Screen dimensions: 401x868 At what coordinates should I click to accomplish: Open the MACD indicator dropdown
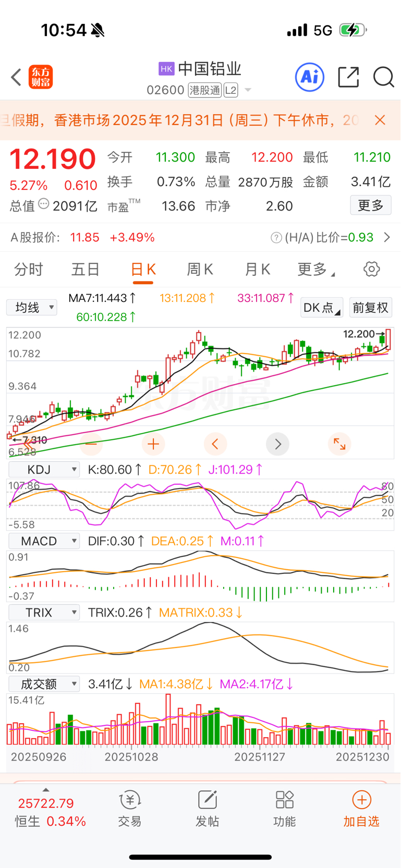pos(44,541)
